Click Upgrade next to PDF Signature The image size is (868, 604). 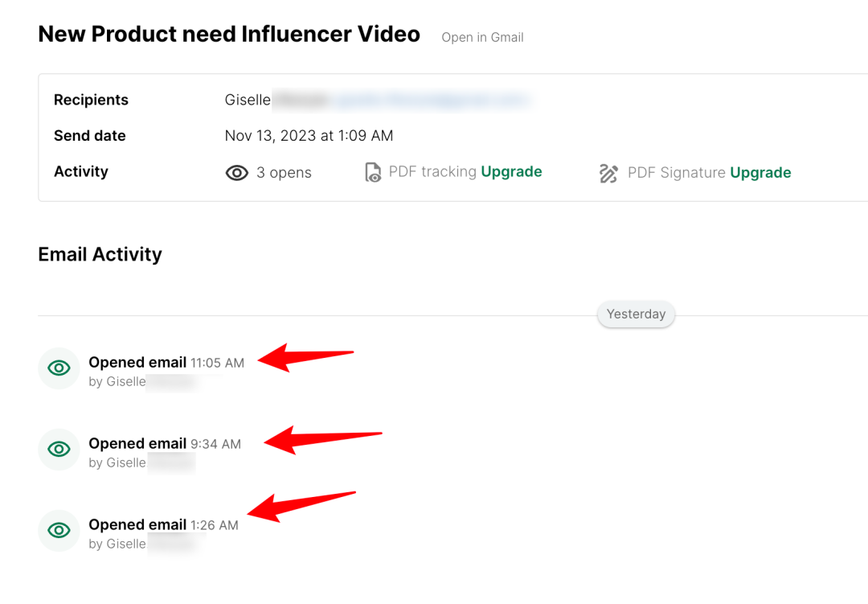pos(760,172)
